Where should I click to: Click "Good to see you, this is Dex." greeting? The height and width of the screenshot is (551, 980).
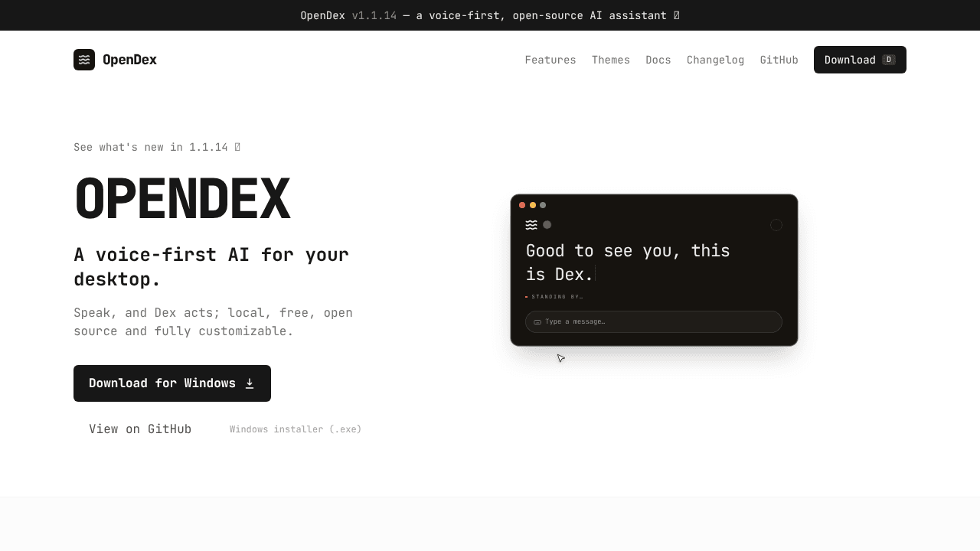tap(628, 262)
